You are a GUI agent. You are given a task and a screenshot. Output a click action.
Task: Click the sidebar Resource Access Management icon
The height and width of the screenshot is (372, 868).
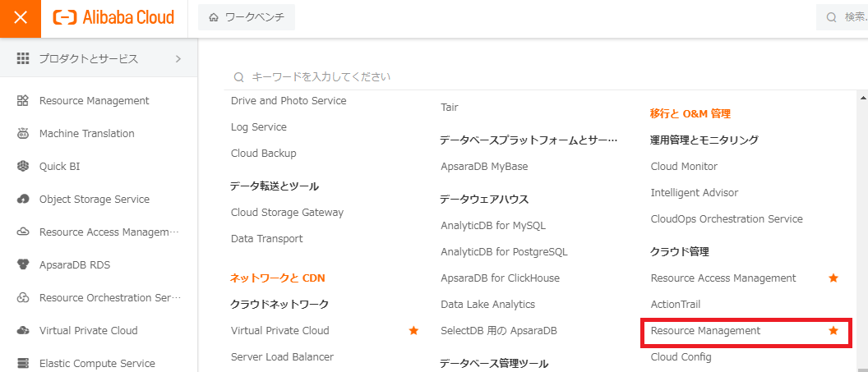(x=23, y=232)
